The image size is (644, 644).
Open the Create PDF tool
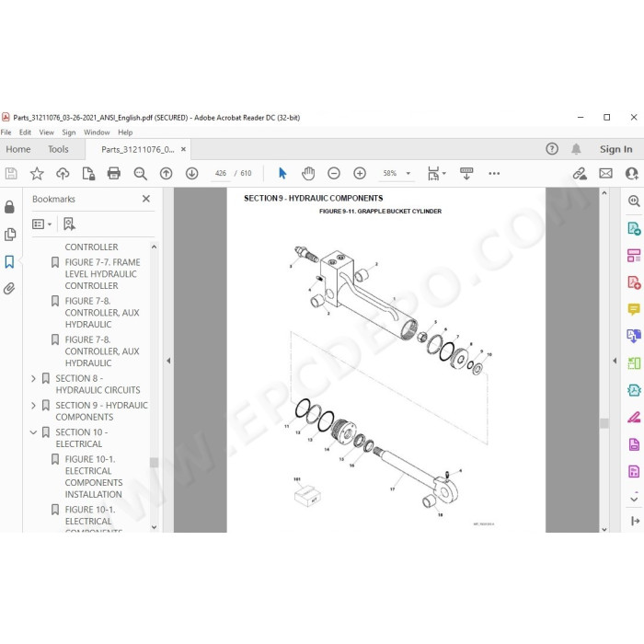(634, 282)
